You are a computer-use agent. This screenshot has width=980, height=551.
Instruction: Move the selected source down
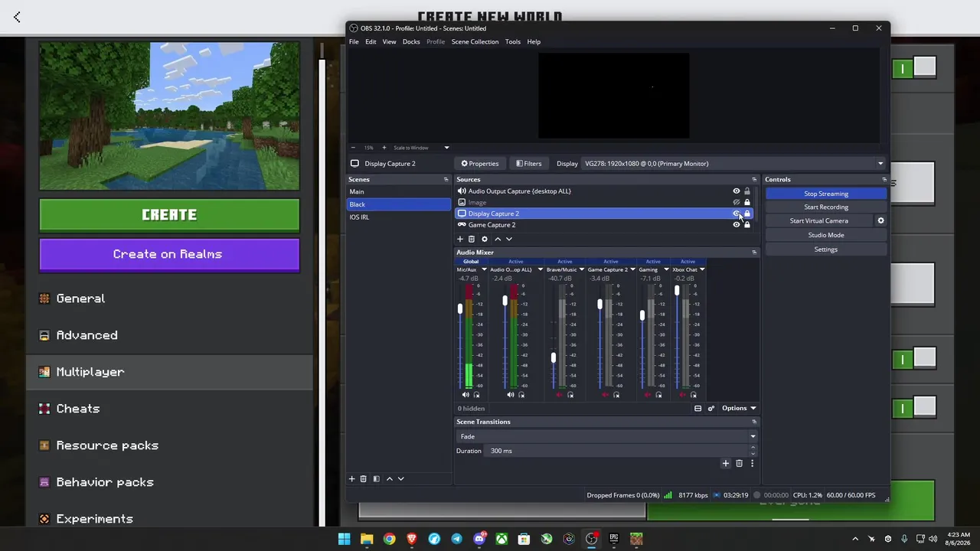pos(509,239)
